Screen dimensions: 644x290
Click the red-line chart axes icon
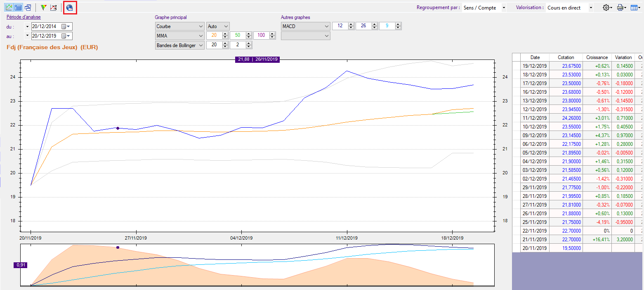(x=53, y=7)
